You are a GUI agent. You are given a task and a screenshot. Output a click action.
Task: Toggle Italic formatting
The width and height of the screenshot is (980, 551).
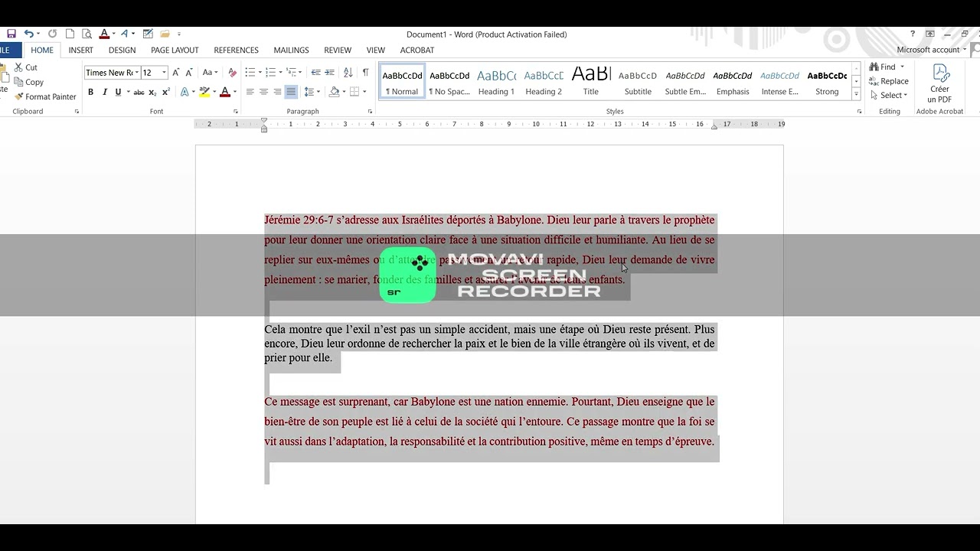point(104,92)
